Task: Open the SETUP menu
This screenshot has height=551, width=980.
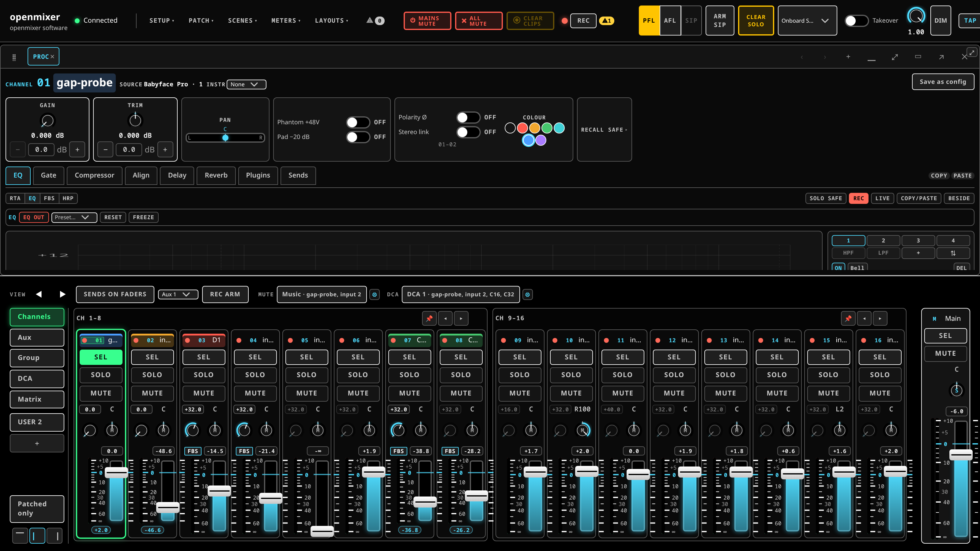Action: coord(162,21)
